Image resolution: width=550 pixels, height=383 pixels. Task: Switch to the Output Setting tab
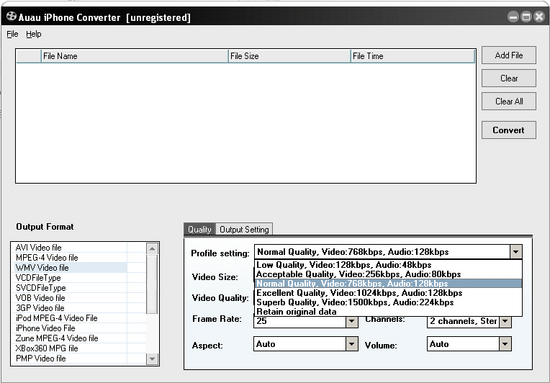tap(244, 229)
